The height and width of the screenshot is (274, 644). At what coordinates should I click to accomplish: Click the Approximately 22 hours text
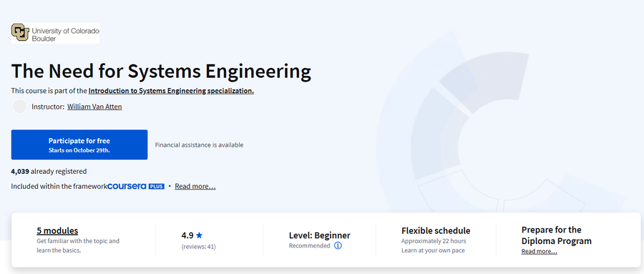click(434, 241)
